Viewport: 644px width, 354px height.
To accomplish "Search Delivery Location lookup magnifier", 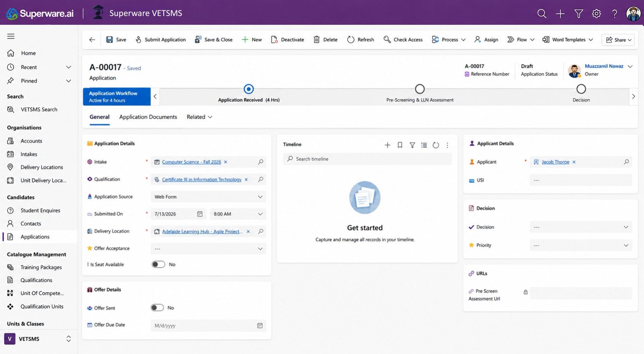I will coord(260,231).
